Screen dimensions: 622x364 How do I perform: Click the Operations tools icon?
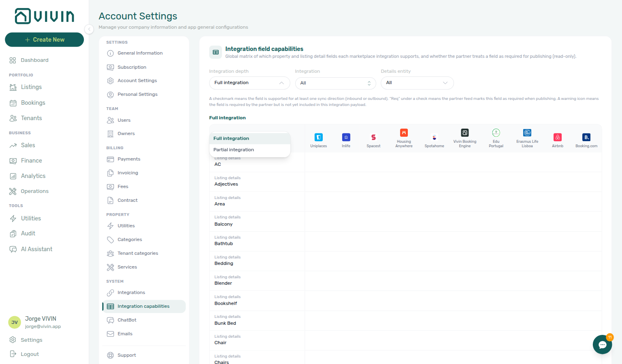click(13, 191)
